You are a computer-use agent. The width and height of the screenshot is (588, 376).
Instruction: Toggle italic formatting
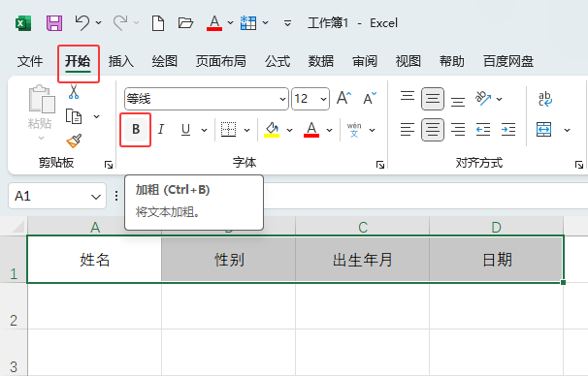point(161,130)
